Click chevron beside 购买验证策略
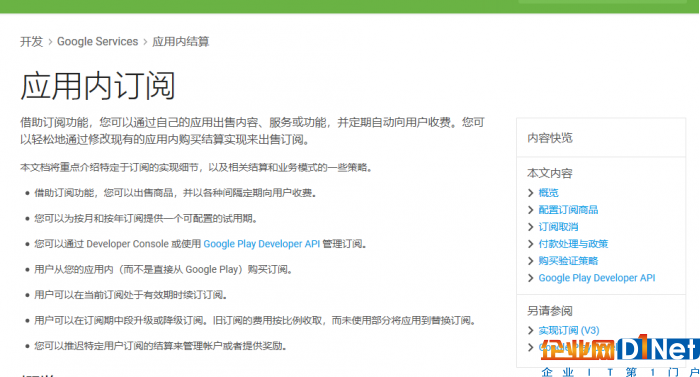Viewport: 700px width, 377px height. coord(530,261)
